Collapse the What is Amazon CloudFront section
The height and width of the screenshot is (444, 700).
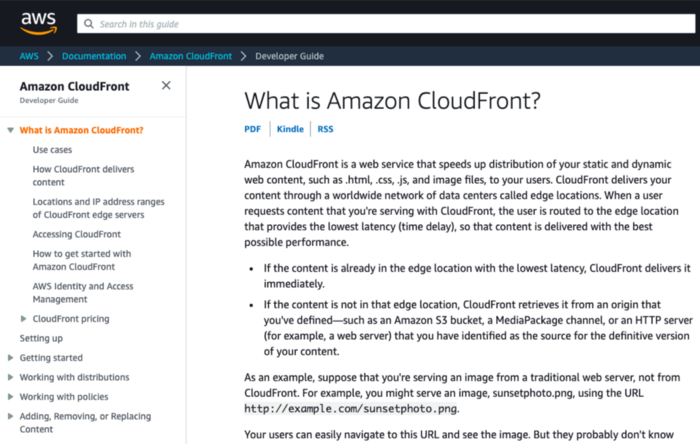[10, 130]
